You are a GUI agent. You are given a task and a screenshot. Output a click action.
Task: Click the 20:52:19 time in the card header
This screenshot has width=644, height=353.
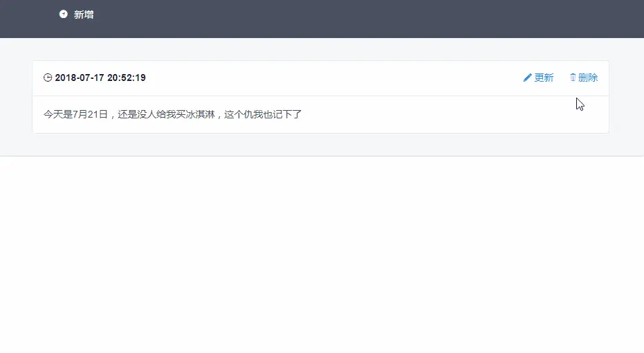[x=127, y=78]
